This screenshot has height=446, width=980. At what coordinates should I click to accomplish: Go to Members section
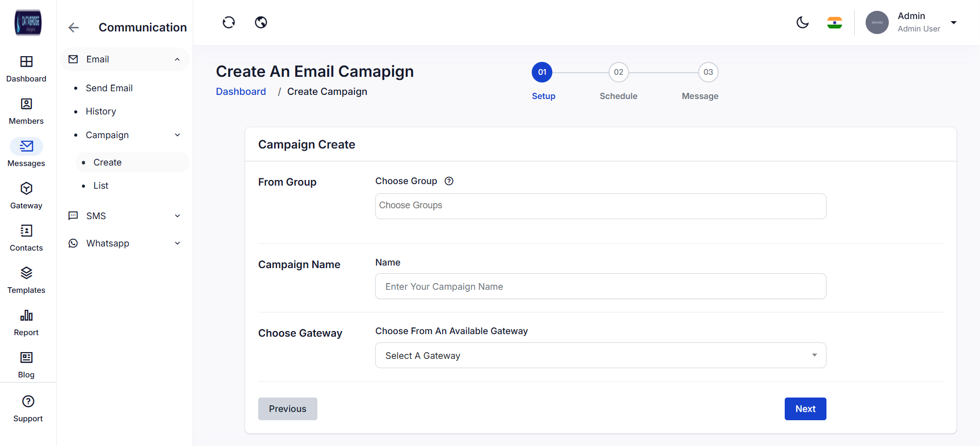pos(26,105)
